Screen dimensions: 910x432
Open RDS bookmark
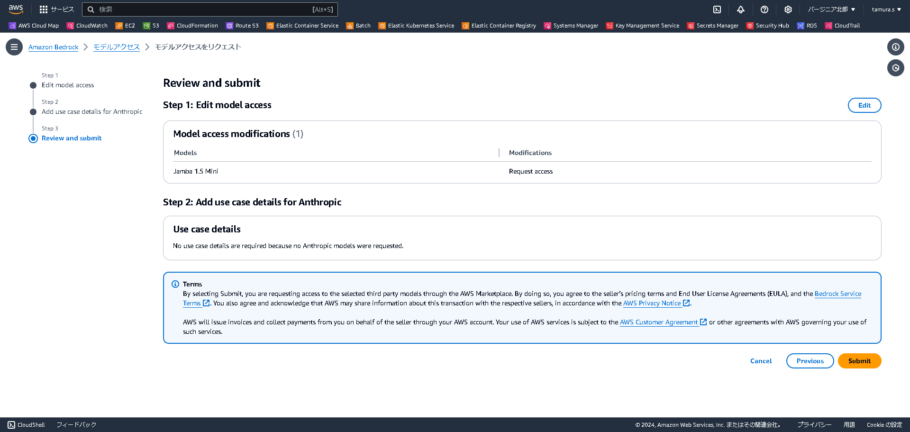pos(807,26)
